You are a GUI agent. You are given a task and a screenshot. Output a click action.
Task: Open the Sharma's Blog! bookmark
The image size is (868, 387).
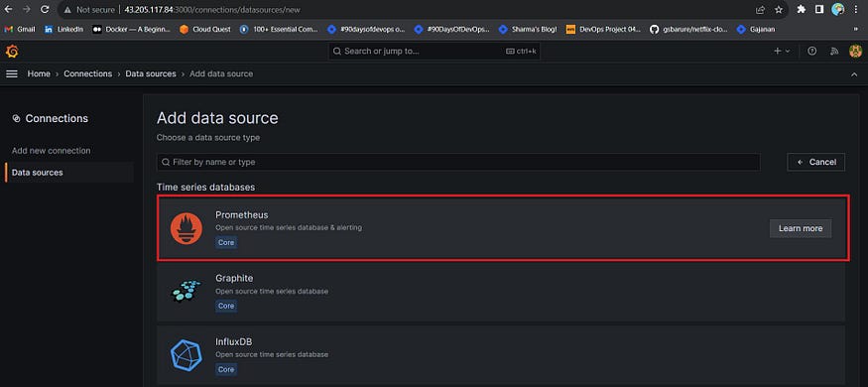[x=528, y=30]
